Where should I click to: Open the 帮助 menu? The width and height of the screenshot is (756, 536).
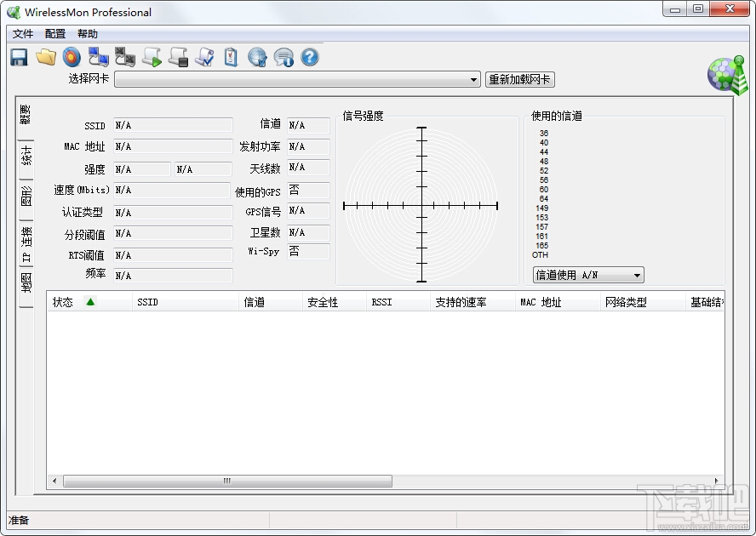[88, 34]
